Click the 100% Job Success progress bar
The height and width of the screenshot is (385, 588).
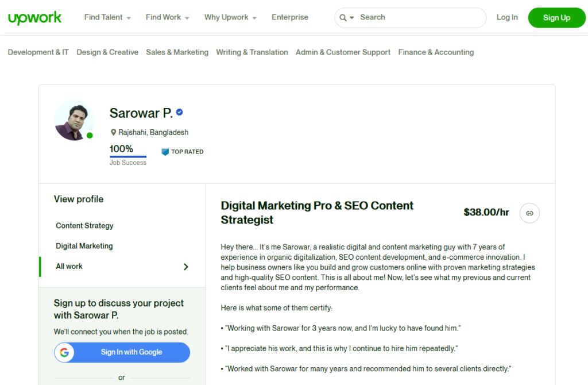[128, 156]
